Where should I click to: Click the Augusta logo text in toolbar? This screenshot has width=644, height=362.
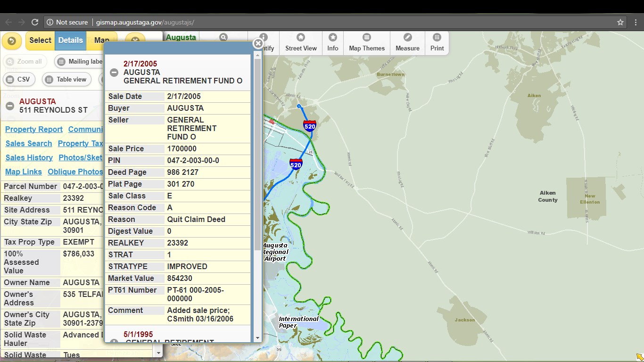click(181, 37)
